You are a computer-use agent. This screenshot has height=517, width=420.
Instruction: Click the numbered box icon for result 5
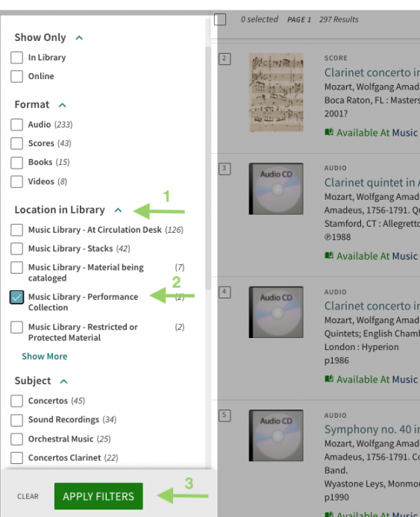225,416
